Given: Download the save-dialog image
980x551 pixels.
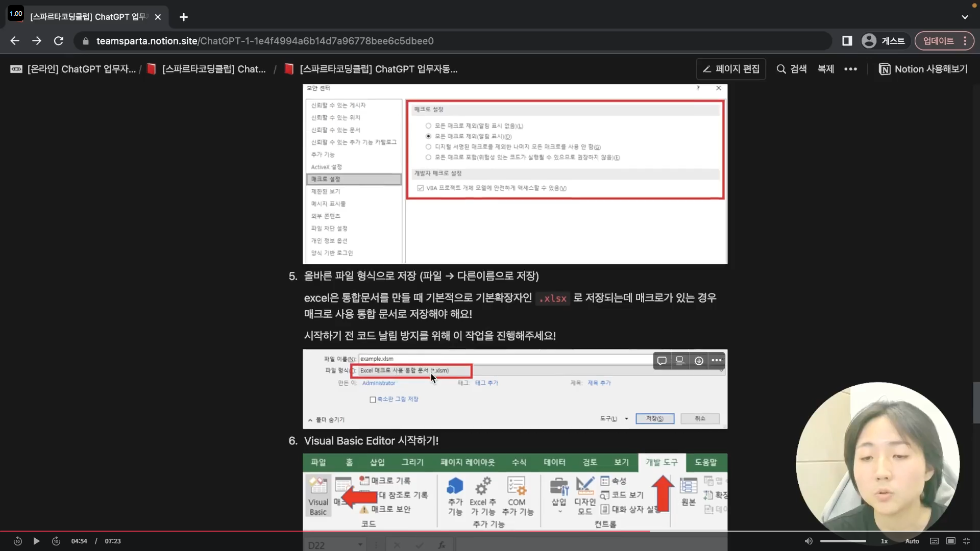Looking at the screenshot, I should [699, 361].
